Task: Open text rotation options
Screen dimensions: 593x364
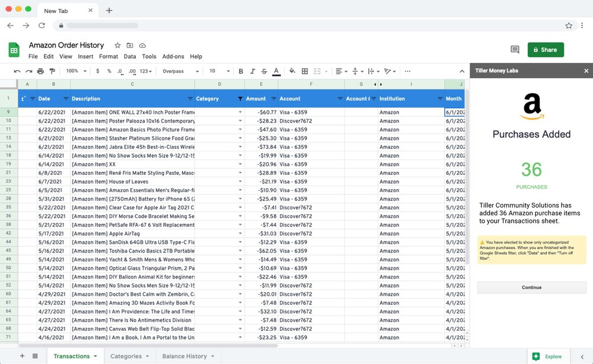Action: click(390, 71)
